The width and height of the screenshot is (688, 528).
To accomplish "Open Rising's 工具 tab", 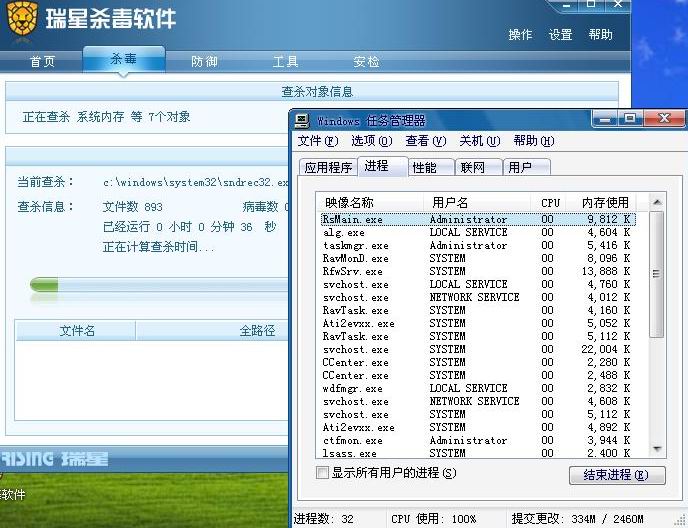I will (x=285, y=61).
